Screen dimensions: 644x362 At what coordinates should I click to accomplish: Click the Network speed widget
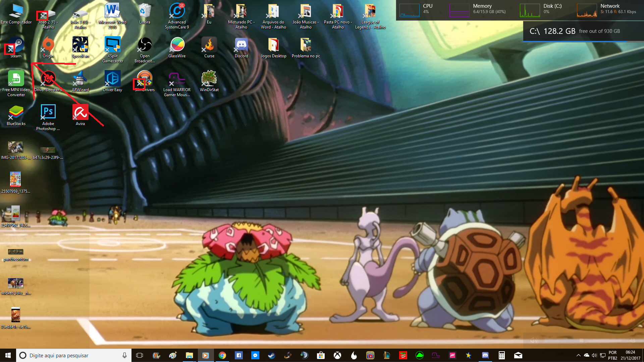pos(607,10)
